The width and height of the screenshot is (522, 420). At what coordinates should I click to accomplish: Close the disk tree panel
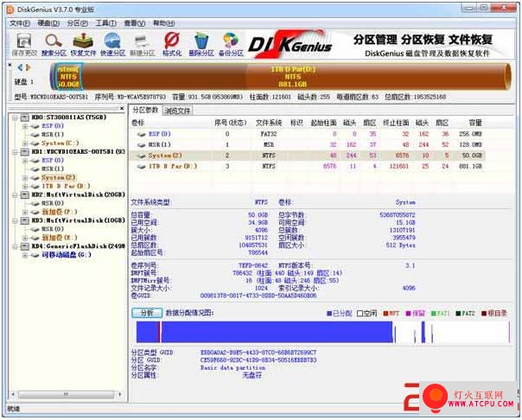click(122, 108)
